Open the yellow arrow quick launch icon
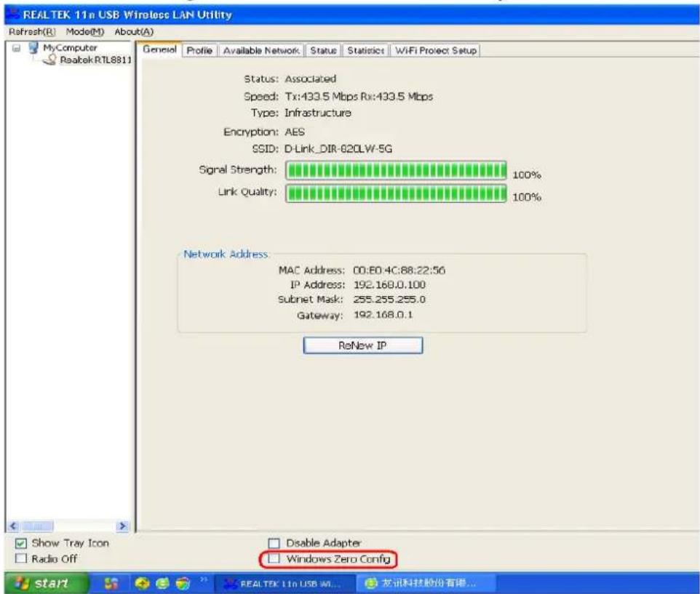This screenshot has width=700, height=594. click(x=141, y=583)
